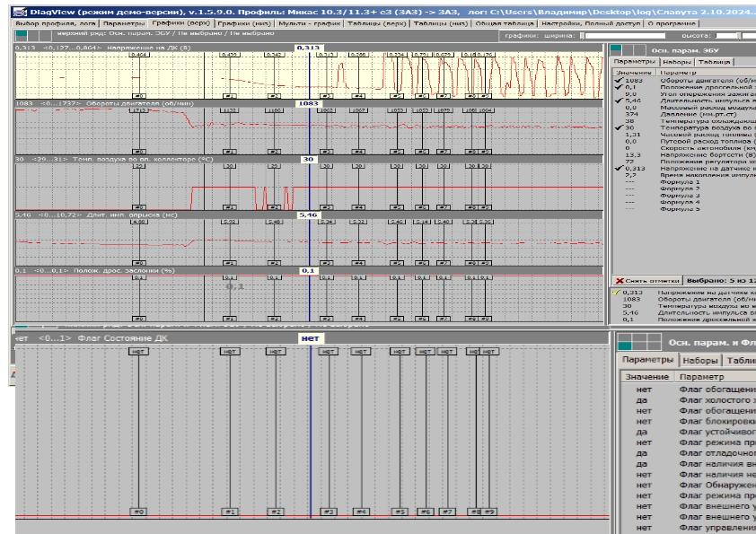
Task: Select top-middle grid cell beside 'Осн. парам. и Фл'
Action: 639,337
